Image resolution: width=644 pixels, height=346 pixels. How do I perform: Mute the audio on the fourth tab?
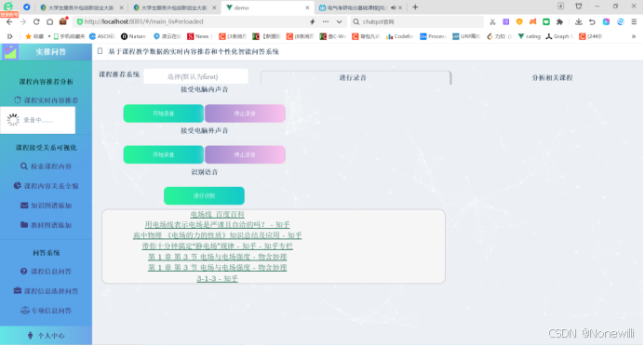coord(393,7)
